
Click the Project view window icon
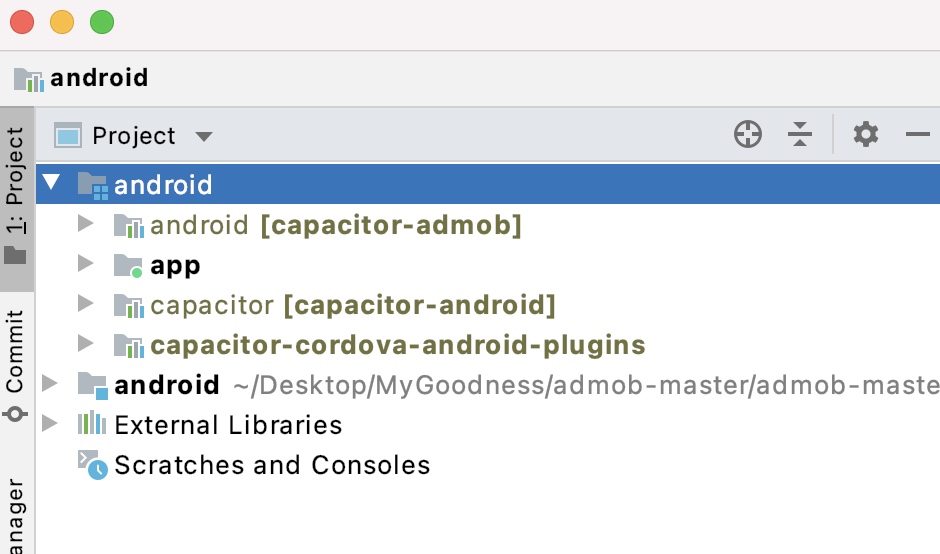[x=67, y=136]
